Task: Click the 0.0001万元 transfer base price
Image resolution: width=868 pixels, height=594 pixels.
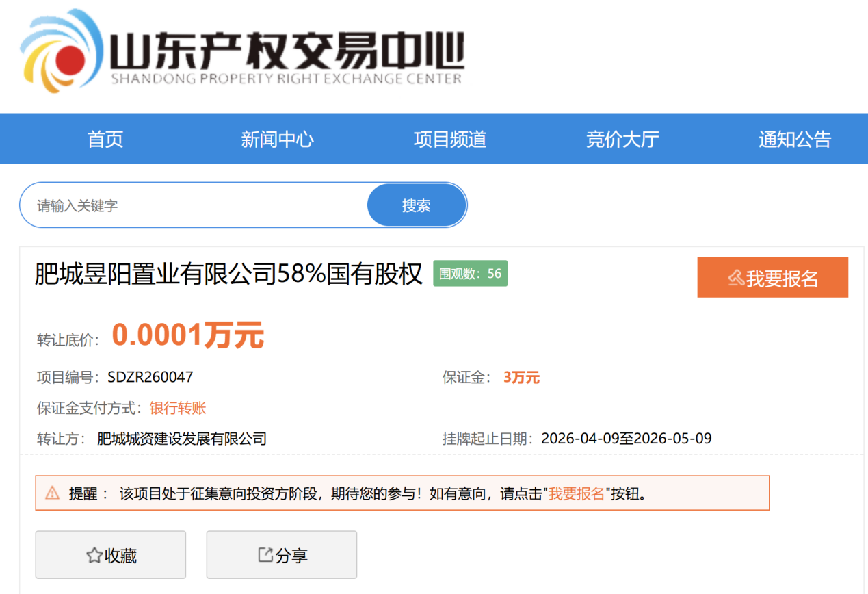Action: (188, 336)
